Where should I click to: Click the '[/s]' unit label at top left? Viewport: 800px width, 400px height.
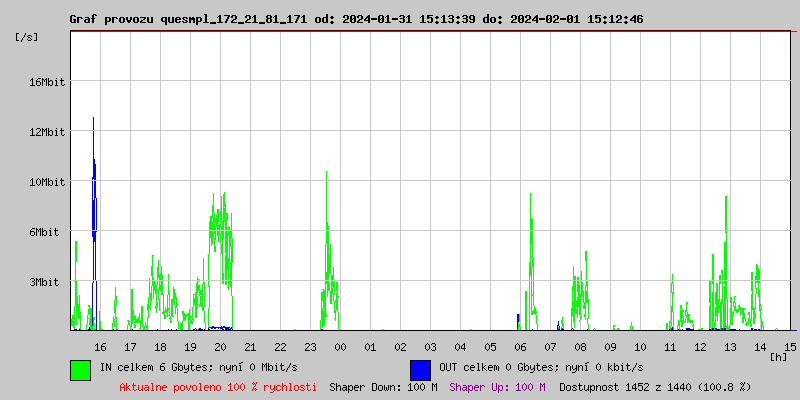click(27, 37)
